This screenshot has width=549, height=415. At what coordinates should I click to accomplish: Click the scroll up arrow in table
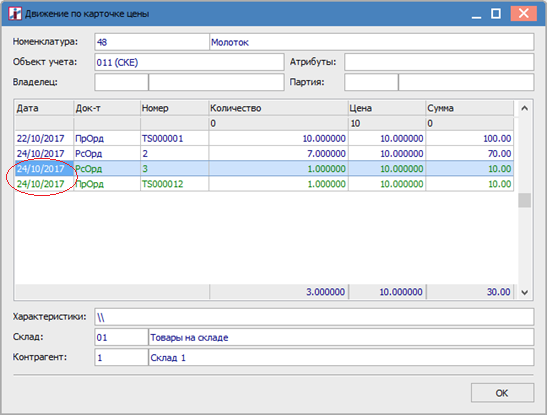[524, 108]
